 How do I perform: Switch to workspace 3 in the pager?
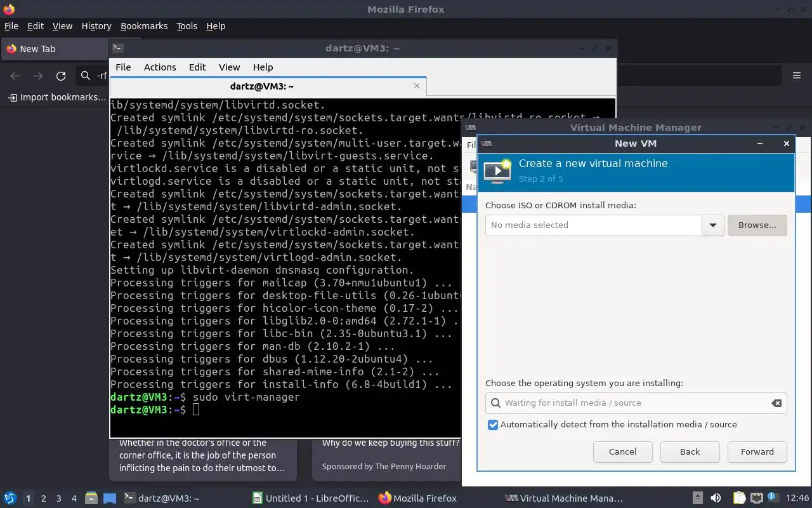pos(59,498)
